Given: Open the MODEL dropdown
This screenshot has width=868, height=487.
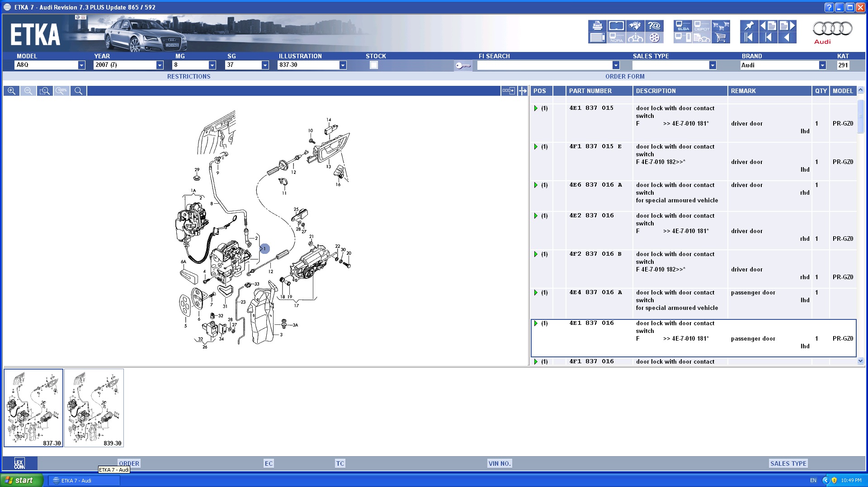Looking at the screenshot, I should click(x=81, y=65).
